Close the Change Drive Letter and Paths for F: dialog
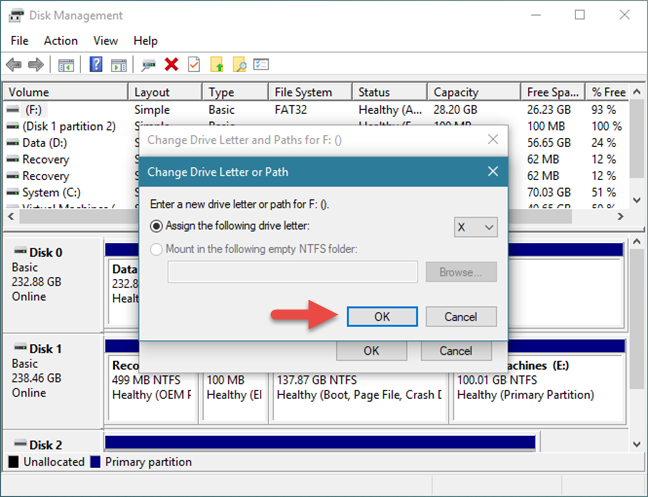 tap(493, 140)
